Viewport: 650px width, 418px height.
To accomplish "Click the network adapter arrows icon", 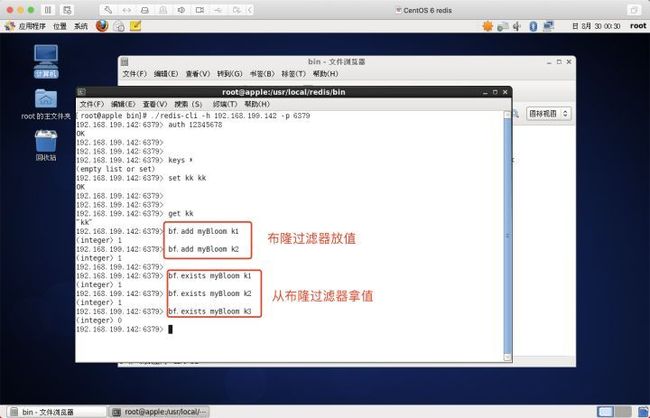I will 126,10.
